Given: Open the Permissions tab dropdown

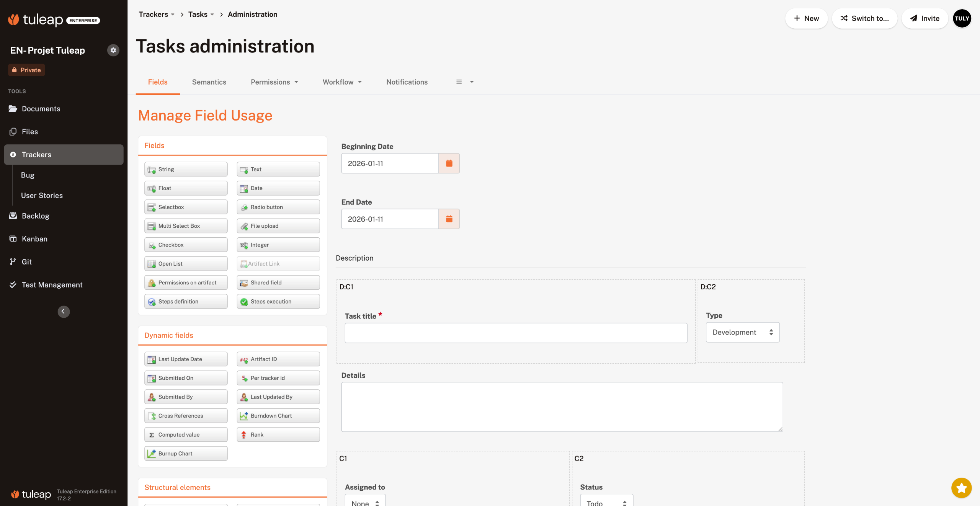Looking at the screenshot, I should [274, 82].
